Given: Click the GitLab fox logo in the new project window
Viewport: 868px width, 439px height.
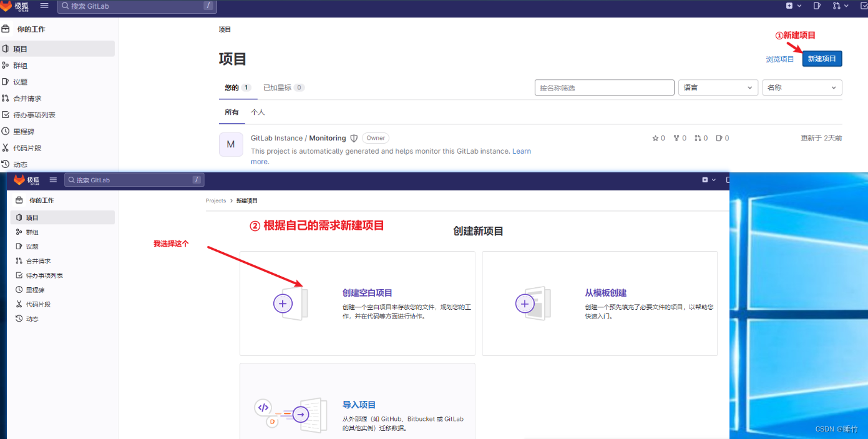Looking at the screenshot, I should pyautogui.click(x=19, y=180).
